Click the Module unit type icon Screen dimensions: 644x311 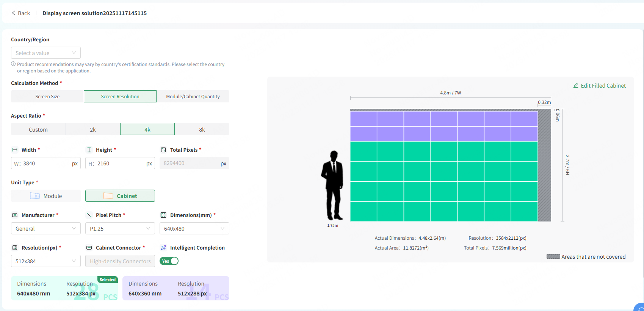click(35, 196)
